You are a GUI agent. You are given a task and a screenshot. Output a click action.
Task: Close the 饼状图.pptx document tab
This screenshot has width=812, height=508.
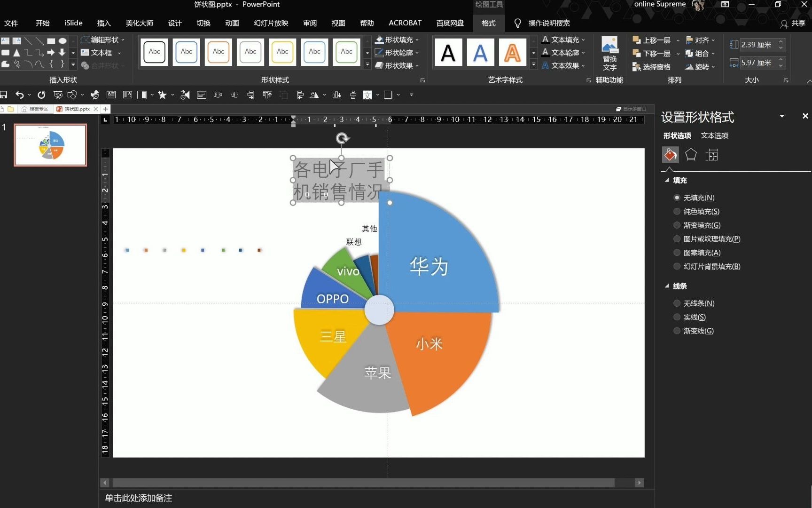[x=96, y=109]
